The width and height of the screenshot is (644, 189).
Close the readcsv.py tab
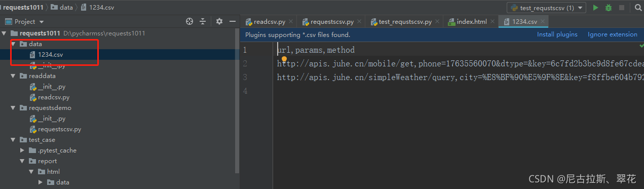pyautogui.click(x=291, y=21)
